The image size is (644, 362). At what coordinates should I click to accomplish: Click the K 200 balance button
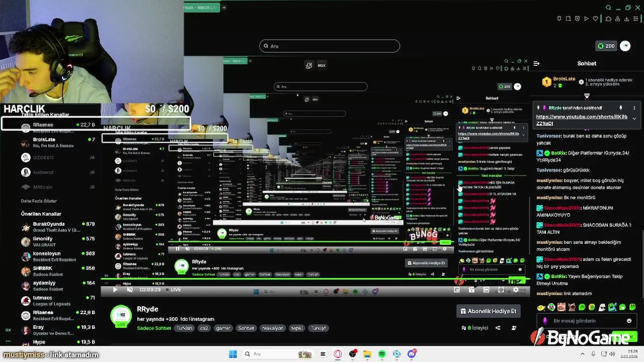click(606, 46)
